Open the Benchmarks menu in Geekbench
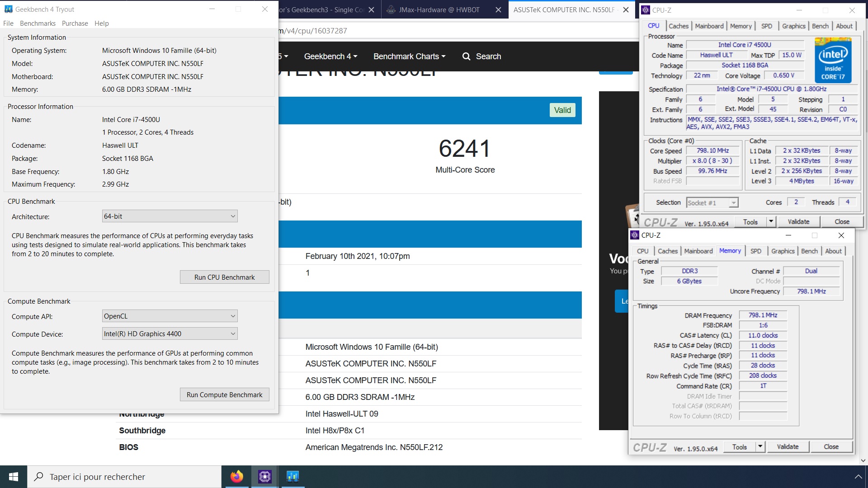This screenshot has width=868, height=488. [38, 23]
